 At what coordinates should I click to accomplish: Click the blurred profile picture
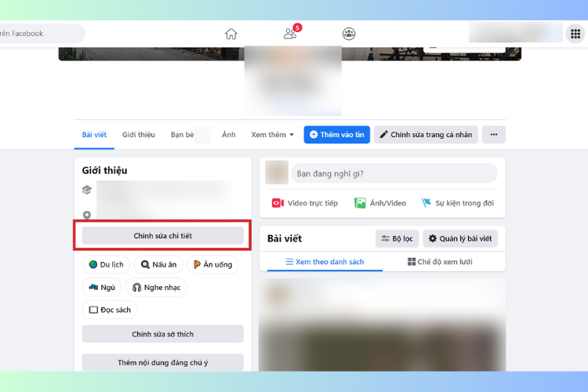293,80
